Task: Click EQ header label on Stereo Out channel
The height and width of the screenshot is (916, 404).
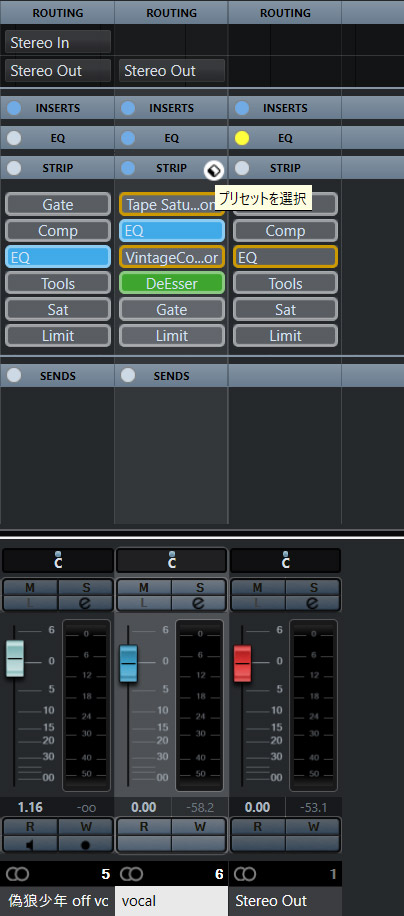Action: click(x=285, y=138)
